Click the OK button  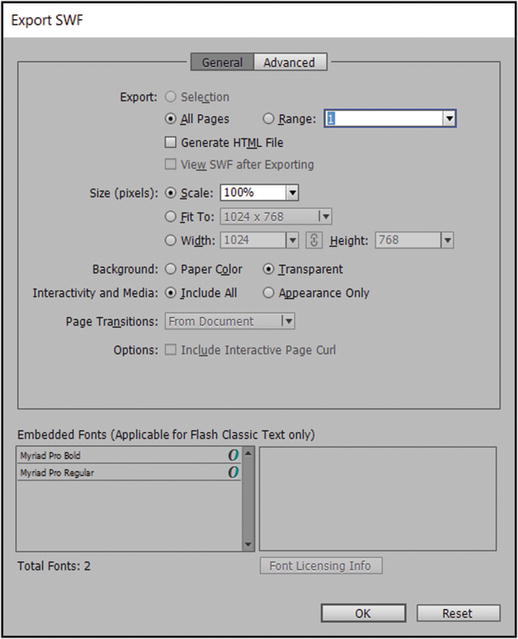363,613
